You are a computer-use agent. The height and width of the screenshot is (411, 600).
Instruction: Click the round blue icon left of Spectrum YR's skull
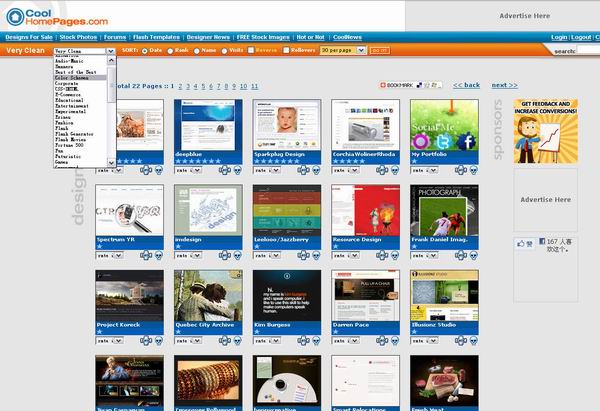146,255
